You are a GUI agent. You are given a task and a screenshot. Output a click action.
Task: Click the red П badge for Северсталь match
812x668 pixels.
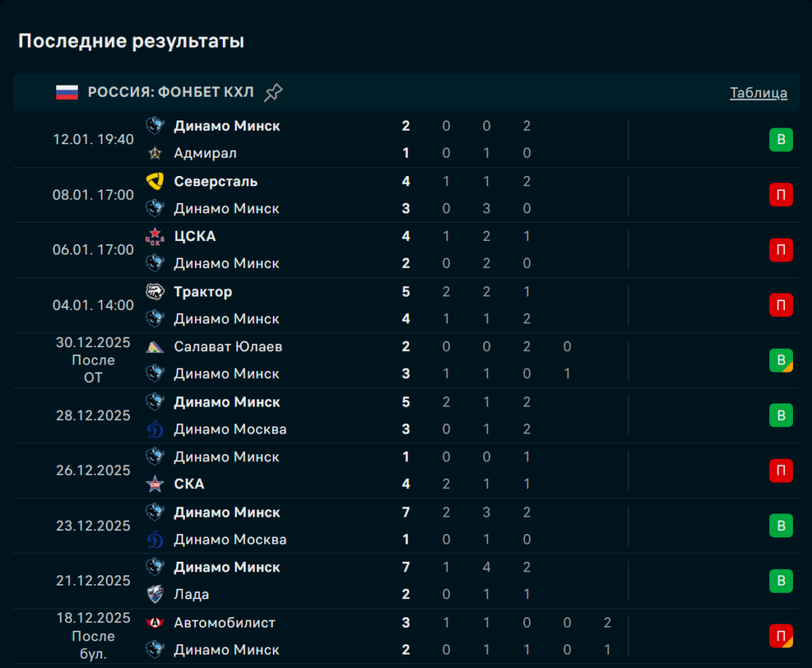pos(780,195)
